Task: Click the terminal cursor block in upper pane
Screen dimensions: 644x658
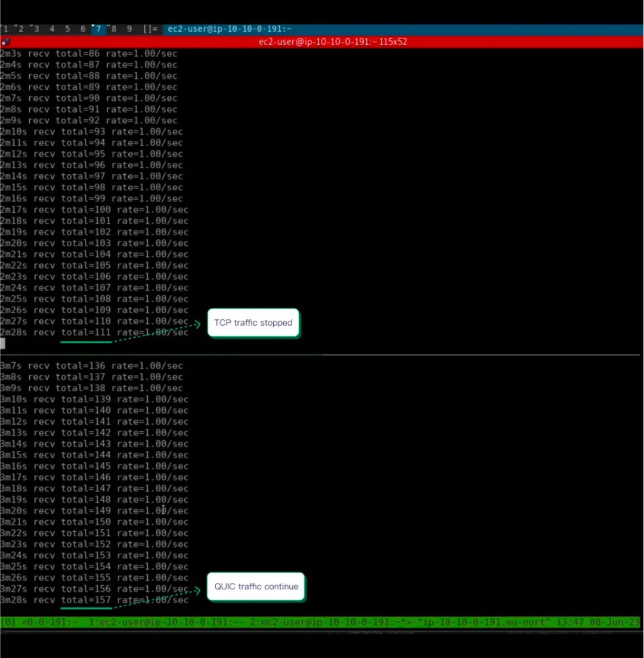Action: tap(2, 344)
